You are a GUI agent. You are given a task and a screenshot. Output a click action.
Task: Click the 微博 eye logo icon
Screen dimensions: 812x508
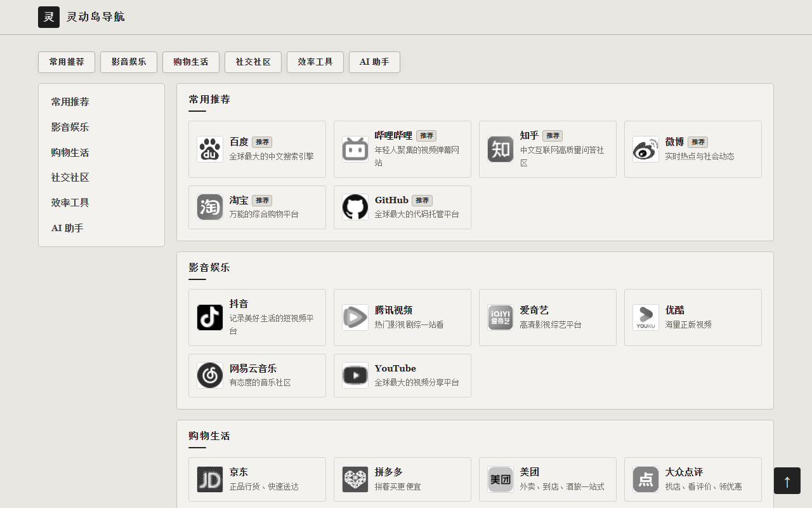[646, 149]
